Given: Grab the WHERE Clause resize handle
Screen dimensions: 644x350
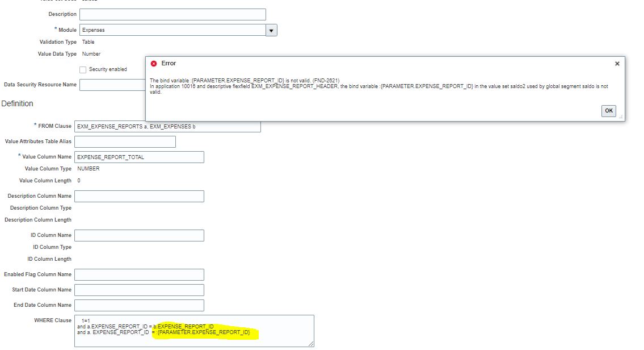Looking at the screenshot, I should (x=311, y=344).
